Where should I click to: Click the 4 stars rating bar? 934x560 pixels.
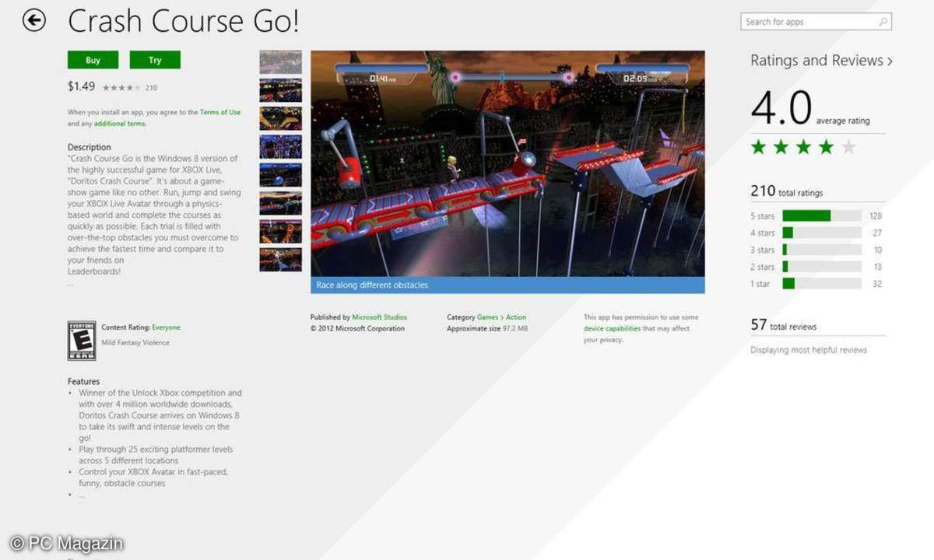coord(822,233)
